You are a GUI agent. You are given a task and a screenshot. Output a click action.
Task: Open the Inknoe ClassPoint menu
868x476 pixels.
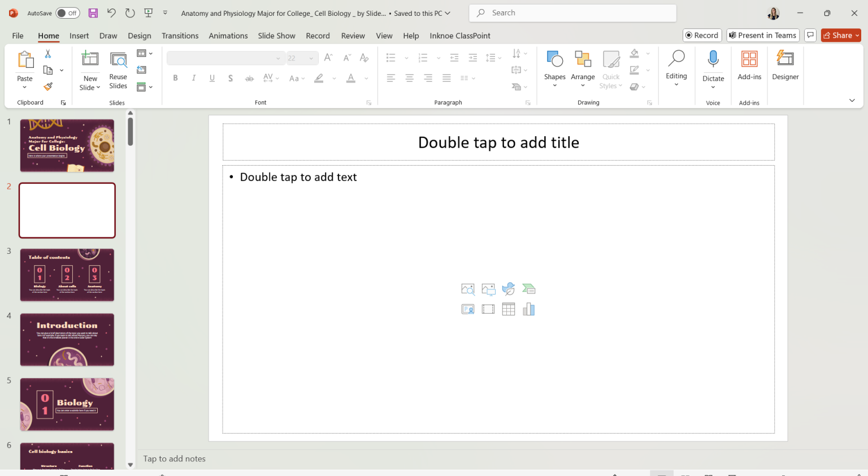(459, 35)
